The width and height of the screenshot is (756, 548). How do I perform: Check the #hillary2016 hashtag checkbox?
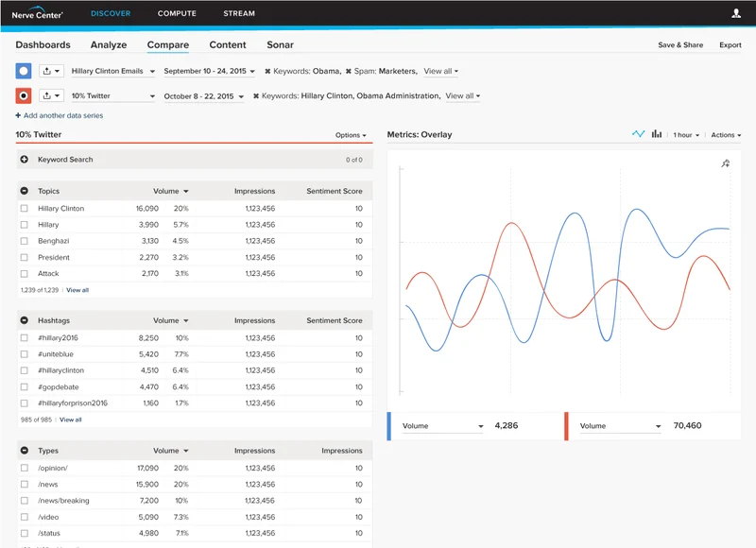click(25, 338)
